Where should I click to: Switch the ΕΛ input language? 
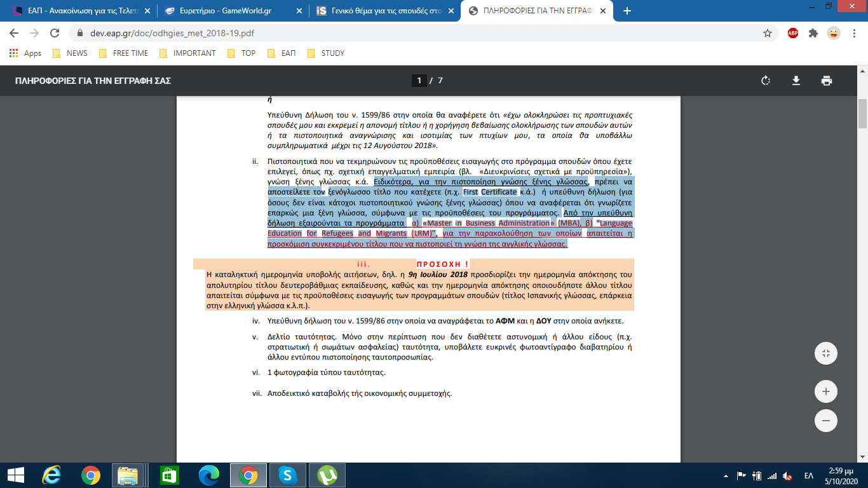[x=809, y=475]
